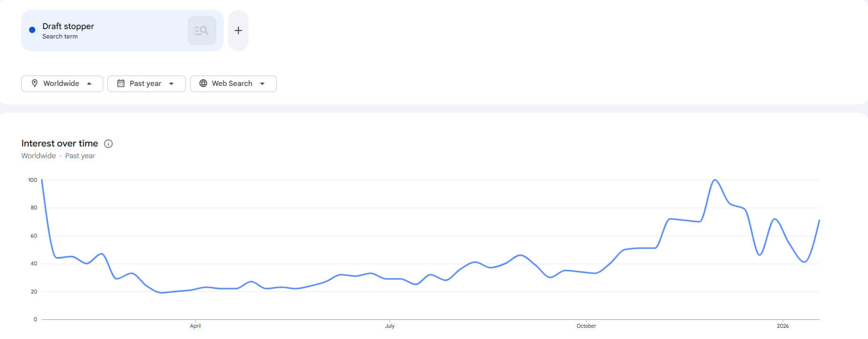Click the Past year filter label

(145, 83)
